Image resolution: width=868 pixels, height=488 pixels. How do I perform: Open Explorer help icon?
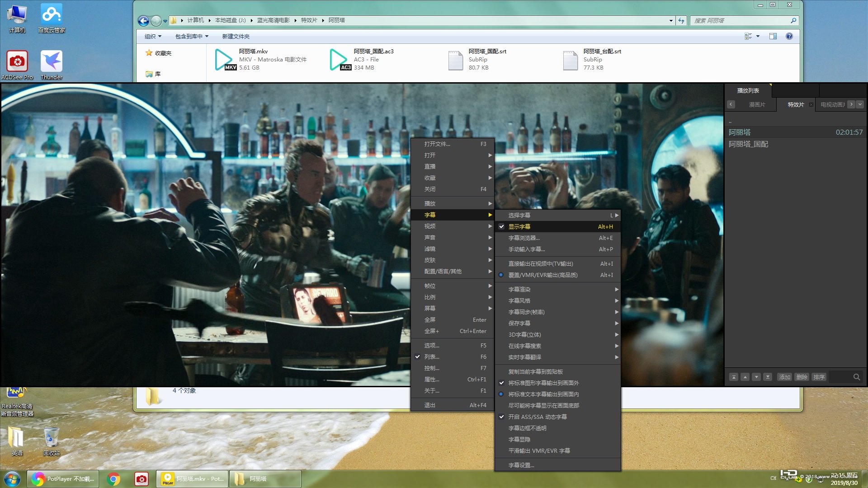[x=789, y=36]
